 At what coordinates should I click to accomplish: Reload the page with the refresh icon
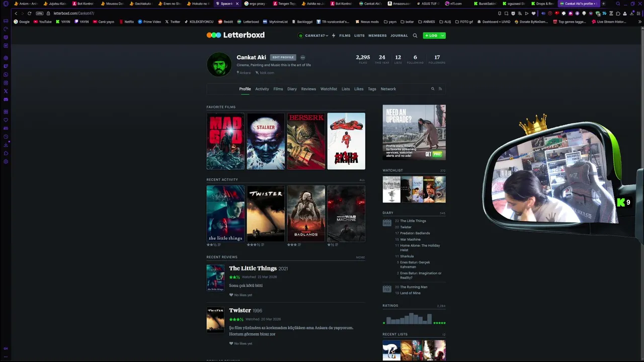coord(29,13)
